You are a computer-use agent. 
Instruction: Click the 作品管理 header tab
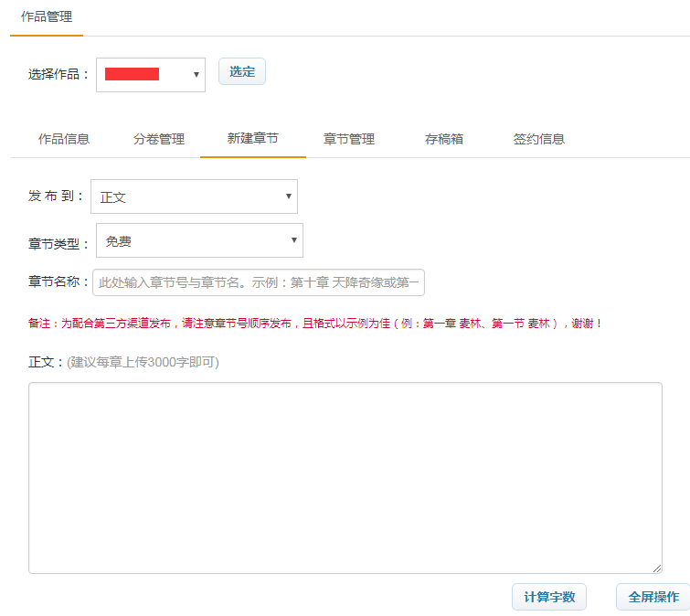click(x=47, y=16)
